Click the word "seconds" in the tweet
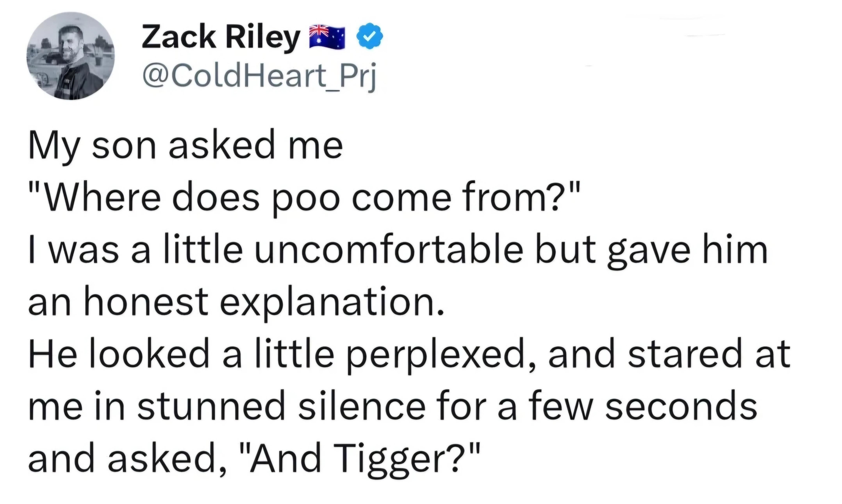The height and width of the screenshot is (504, 842). (x=681, y=406)
